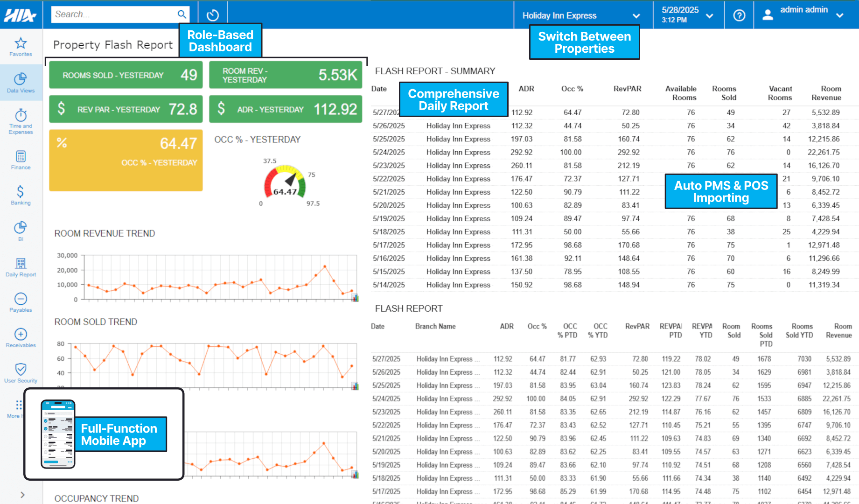Image resolution: width=859 pixels, height=504 pixels.
Task: Open the help question mark icon
Action: (x=739, y=15)
